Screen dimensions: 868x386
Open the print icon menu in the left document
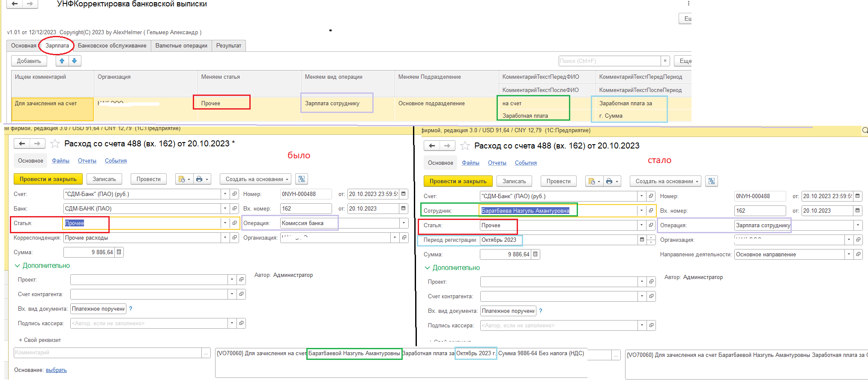point(202,179)
